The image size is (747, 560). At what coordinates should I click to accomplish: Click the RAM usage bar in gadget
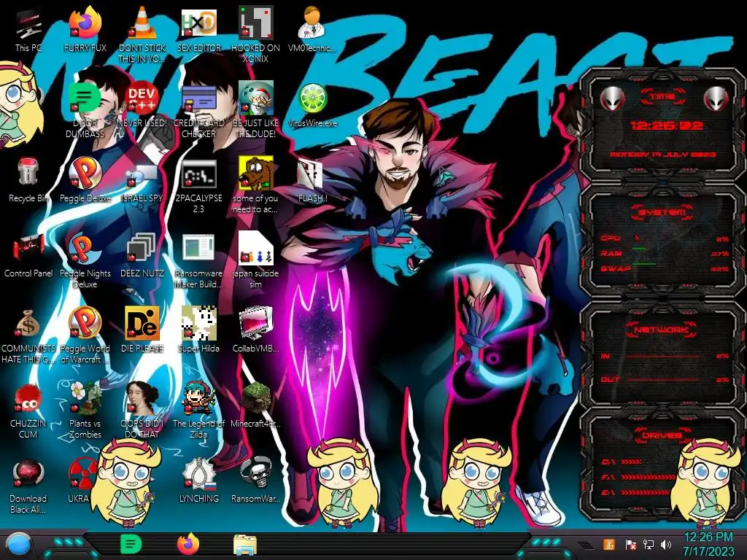pos(665,253)
